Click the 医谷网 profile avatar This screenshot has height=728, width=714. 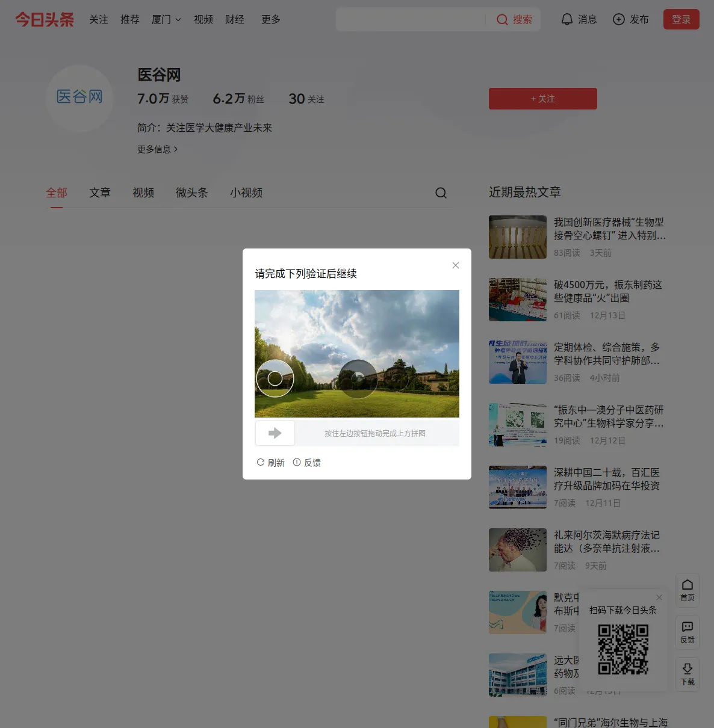[79, 98]
